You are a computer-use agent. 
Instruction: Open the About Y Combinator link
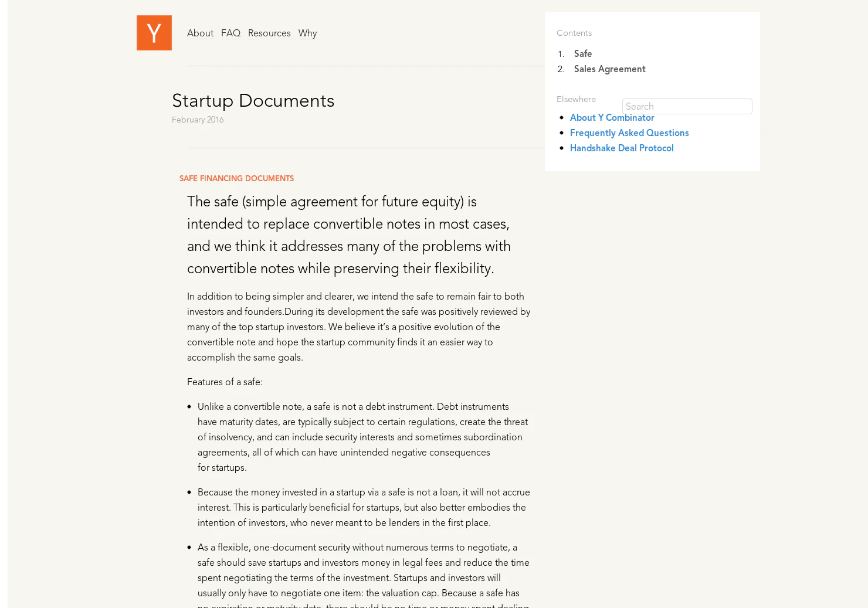coord(612,117)
